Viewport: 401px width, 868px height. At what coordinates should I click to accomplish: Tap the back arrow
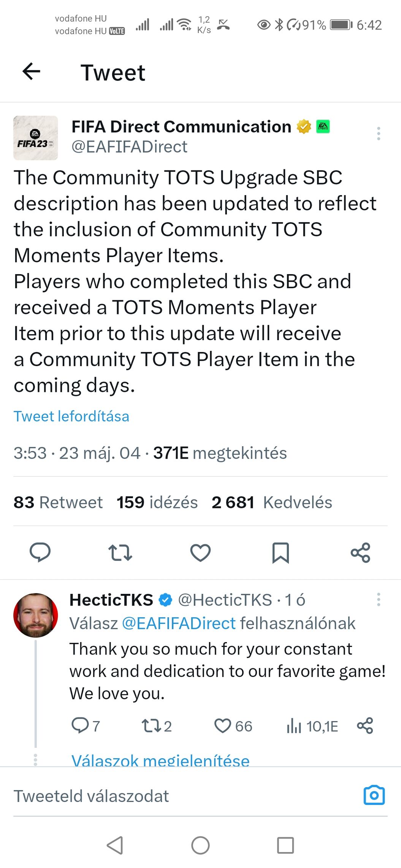coord(31,71)
